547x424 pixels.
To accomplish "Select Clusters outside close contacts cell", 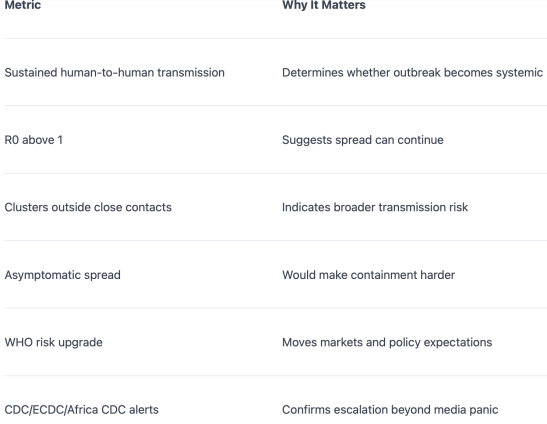I will (88, 207).
